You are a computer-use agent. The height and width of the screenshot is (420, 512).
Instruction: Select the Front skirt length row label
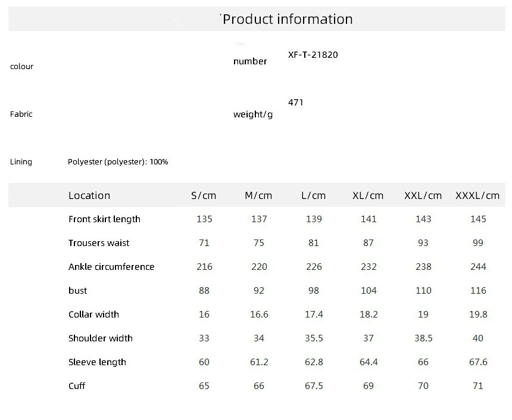(104, 219)
